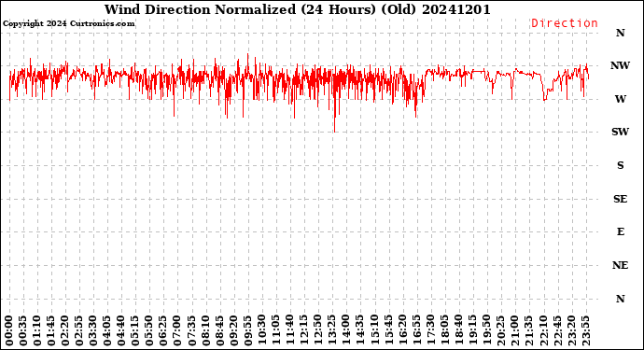Screen dimensions: 644x350
Task: Click the '03:30' time axis label
Action: [x=93, y=330]
